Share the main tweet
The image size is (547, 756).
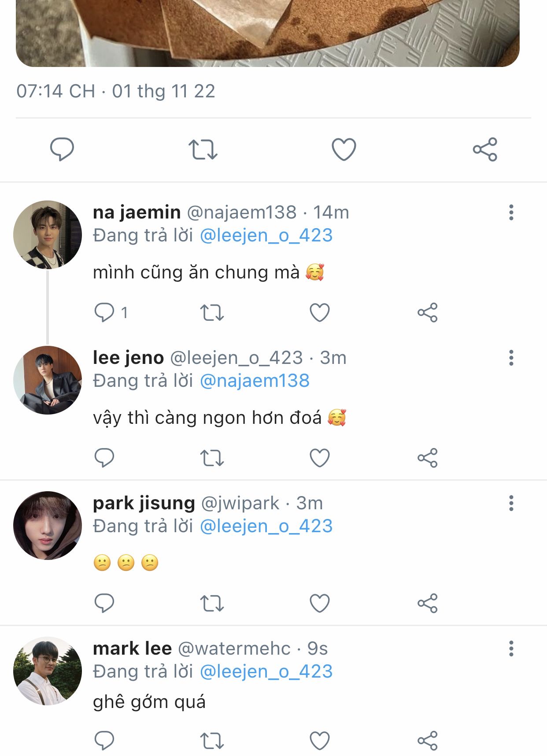coord(485,149)
